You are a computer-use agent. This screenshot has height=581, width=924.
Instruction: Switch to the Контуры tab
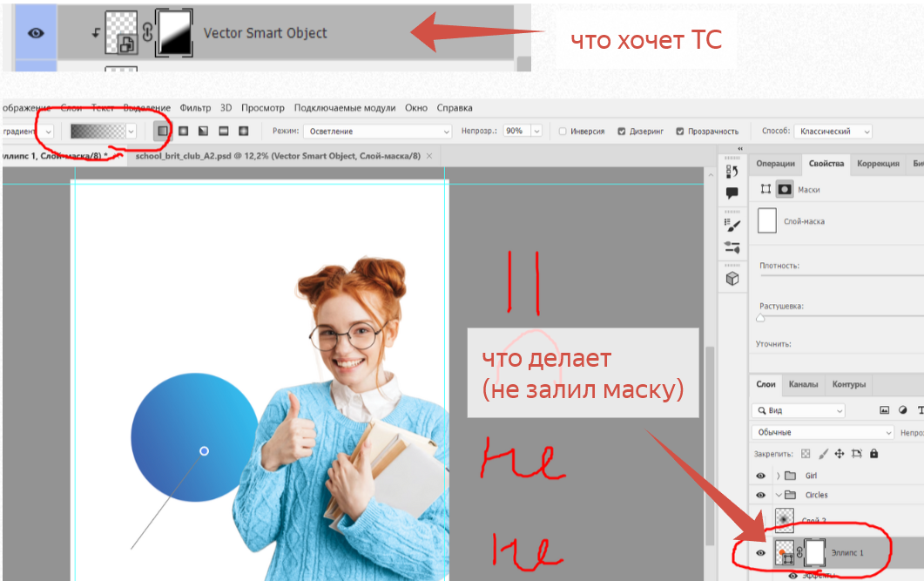coord(848,384)
